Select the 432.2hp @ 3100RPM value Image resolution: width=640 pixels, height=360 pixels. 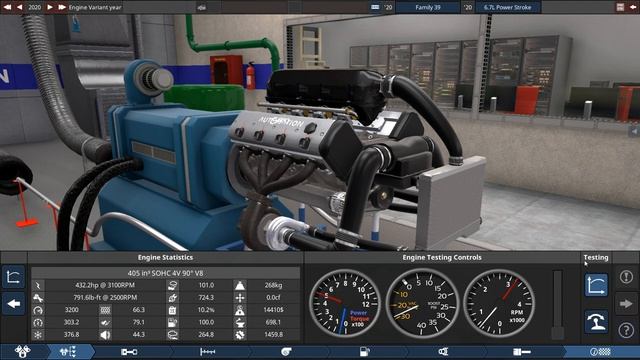coord(105,285)
